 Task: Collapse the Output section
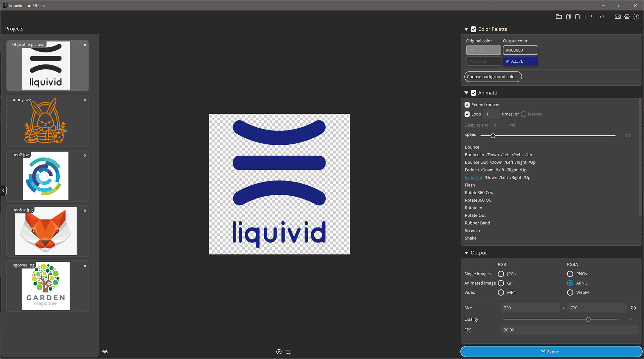tap(466, 253)
